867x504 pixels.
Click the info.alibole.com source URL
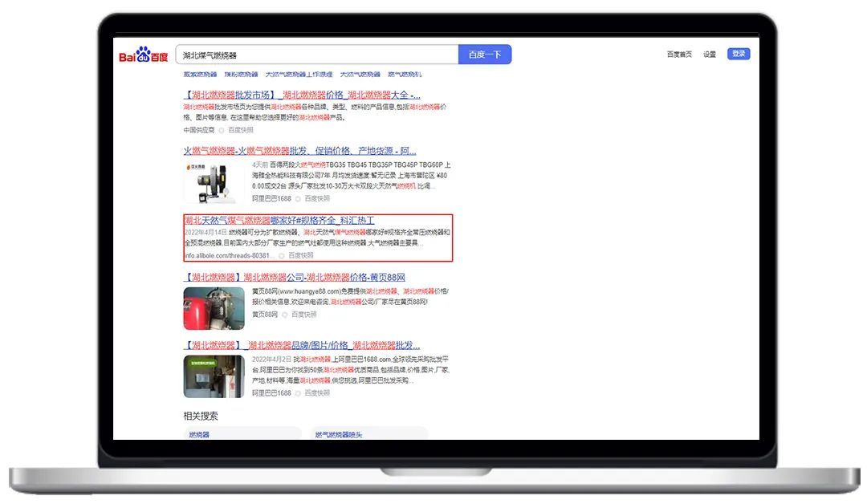229,255
